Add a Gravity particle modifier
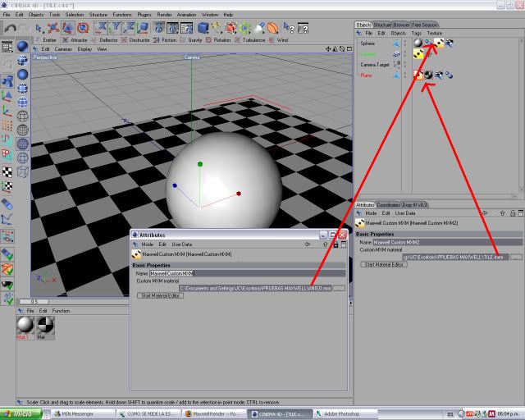This screenshot has width=525, height=420. pyautogui.click(x=191, y=40)
